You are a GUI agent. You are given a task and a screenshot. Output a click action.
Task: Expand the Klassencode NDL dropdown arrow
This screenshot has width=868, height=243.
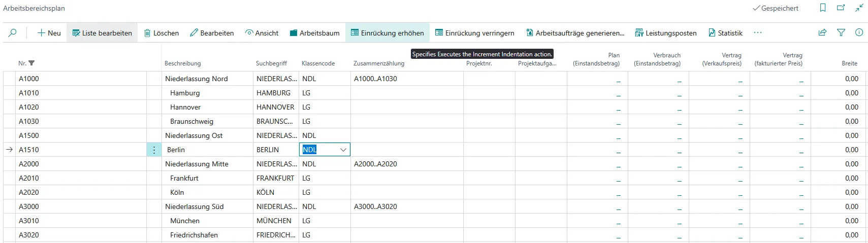pyautogui.click(x=343, y=150)
